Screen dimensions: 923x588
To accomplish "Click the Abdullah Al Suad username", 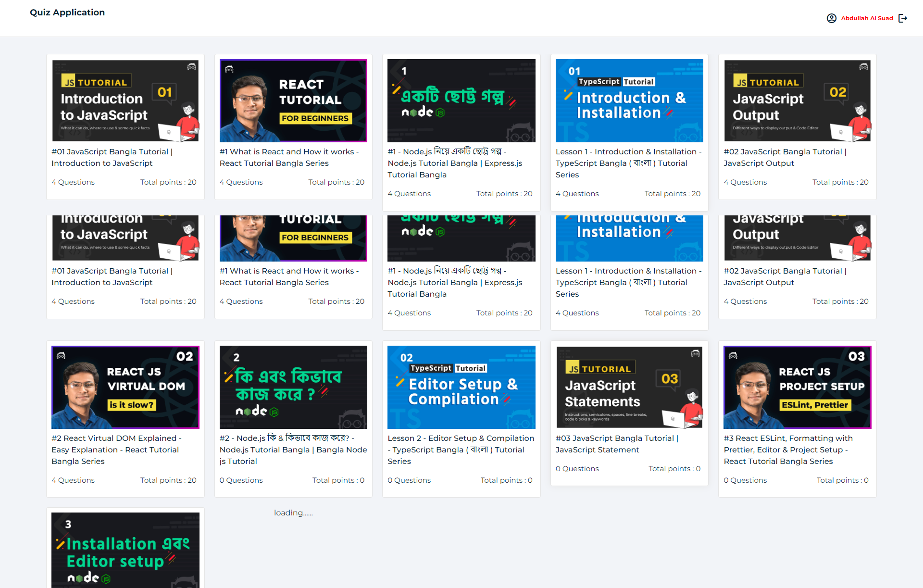I will [x=867, y=18].
